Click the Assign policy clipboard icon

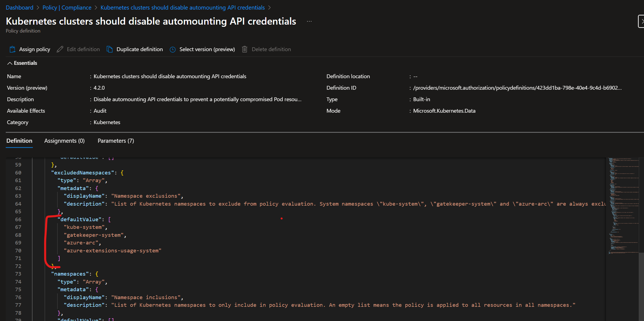pyautogui.click(x=12, y=49)
